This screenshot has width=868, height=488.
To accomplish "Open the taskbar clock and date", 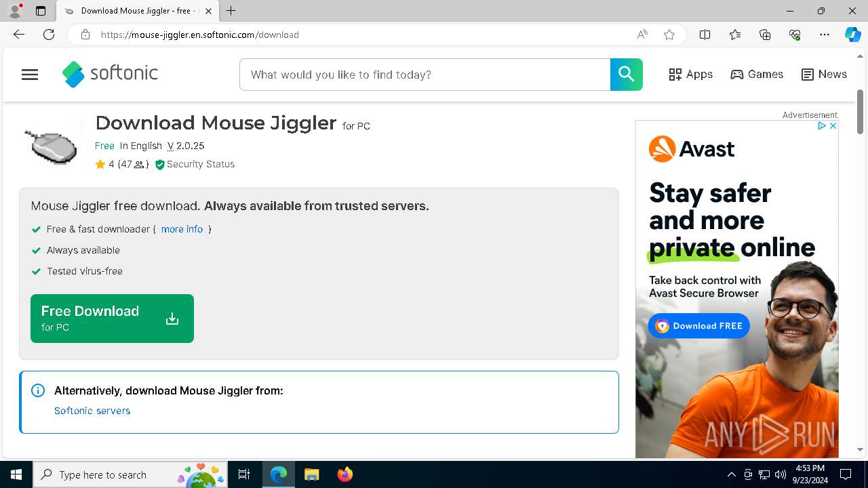I will click(x=810, y=474).
